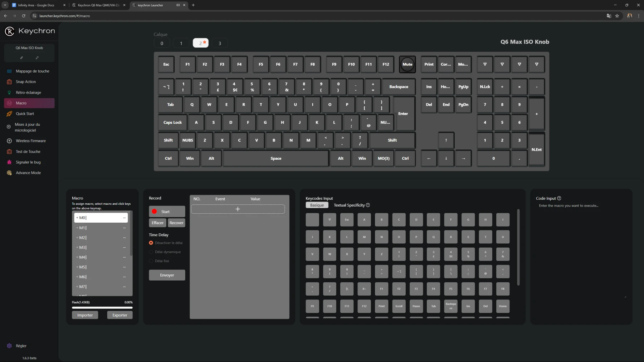Open the options menu for macro M3
Screen dimensions: 644x362
click(125, 247)
